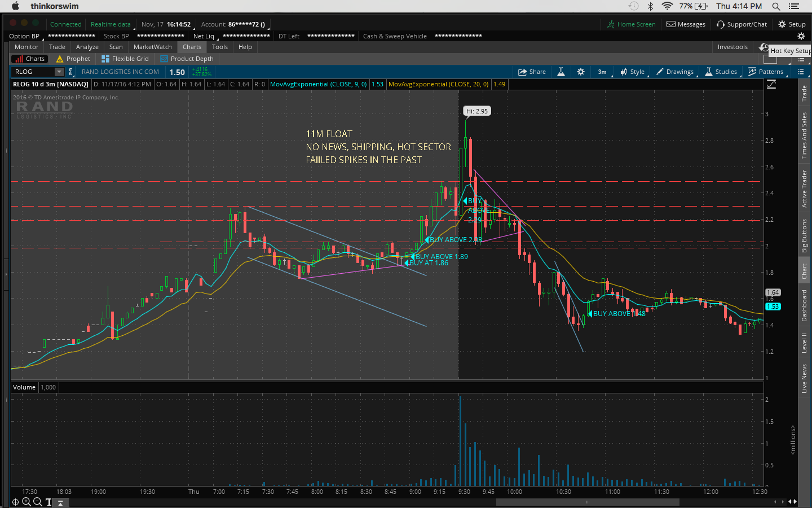
Task: Click the Connected status indicator
Action: pyautogui.click(x=66, y=24)
